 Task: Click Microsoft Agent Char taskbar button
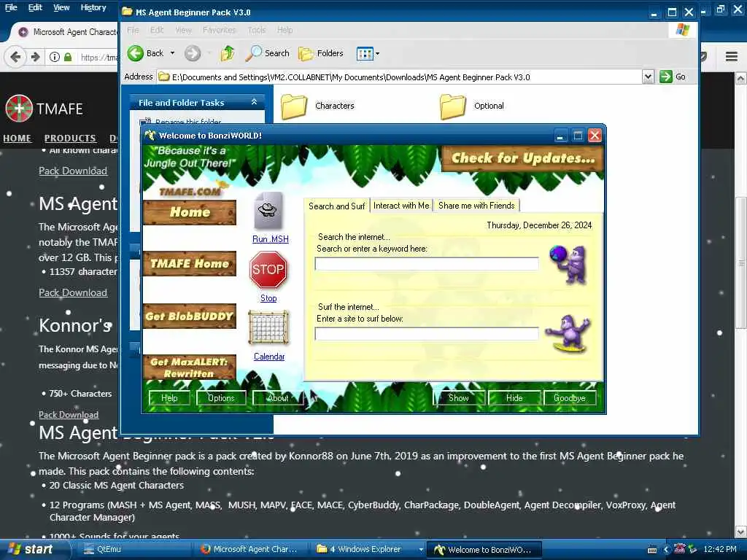click(x=249, y=550)
